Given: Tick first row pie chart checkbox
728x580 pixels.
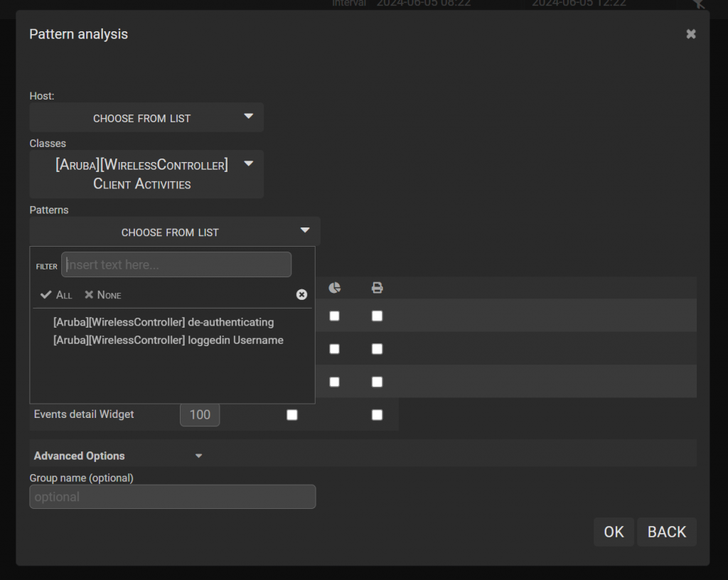Looking at the screenshot, I should point(334,316).
